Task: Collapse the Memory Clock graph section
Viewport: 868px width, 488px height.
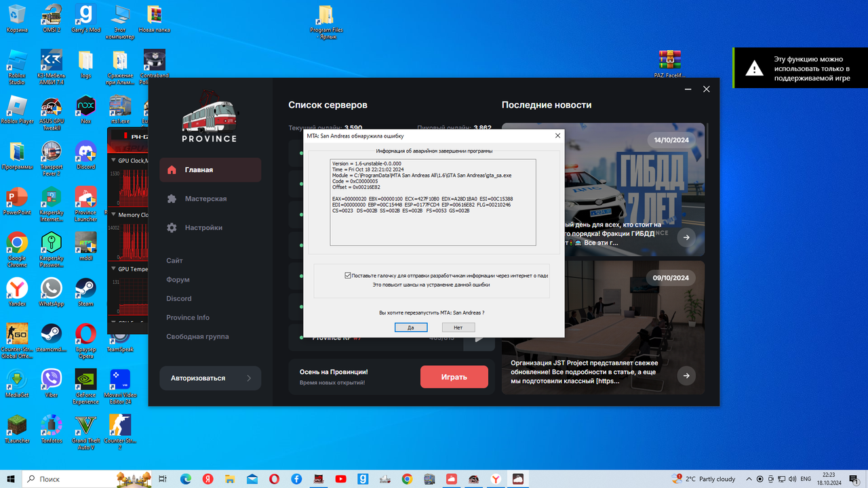Action: [x=113, y=215]
